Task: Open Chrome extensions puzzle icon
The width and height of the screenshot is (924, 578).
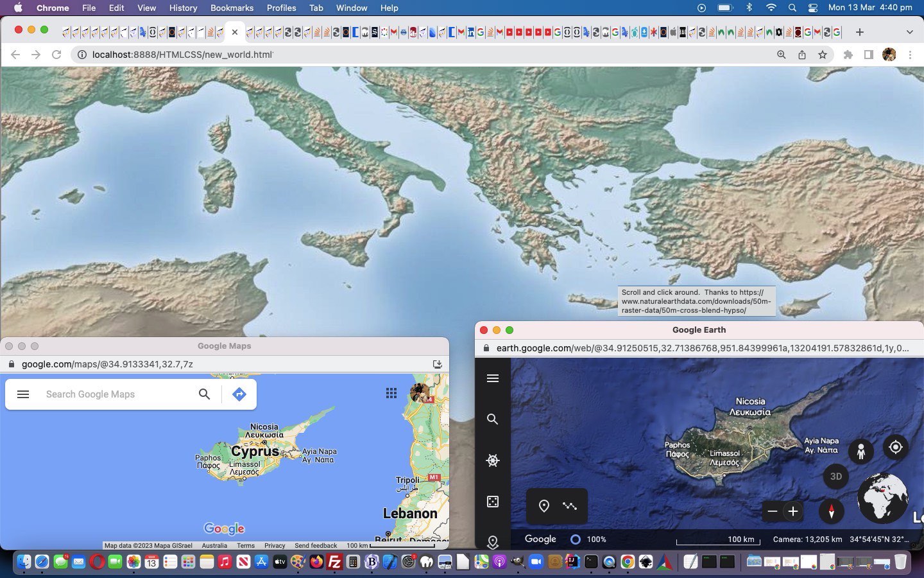Action: pos(848,55)
